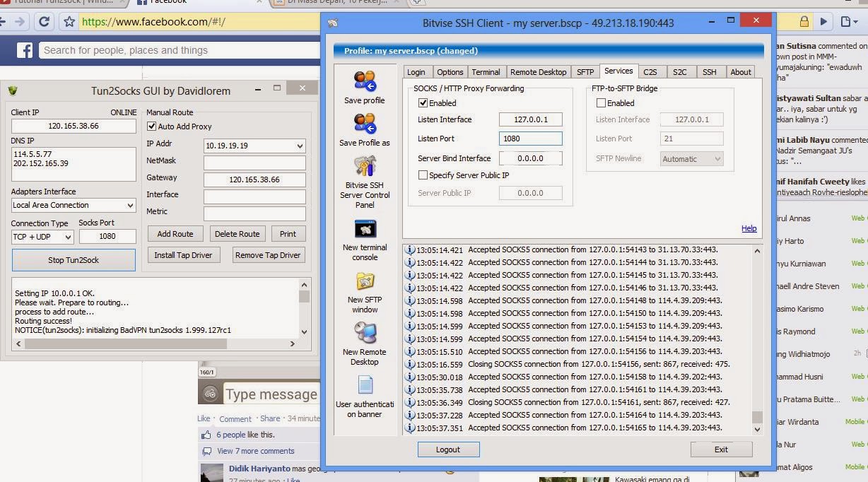This screenshot has height=482, width=868.
Task: Open New SFTP window icon
Action: coord(365,281)
